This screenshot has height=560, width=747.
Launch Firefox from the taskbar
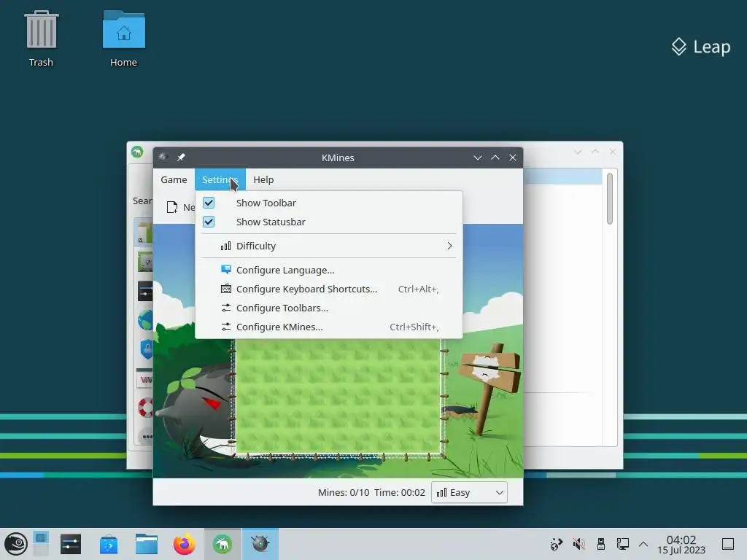185,544
